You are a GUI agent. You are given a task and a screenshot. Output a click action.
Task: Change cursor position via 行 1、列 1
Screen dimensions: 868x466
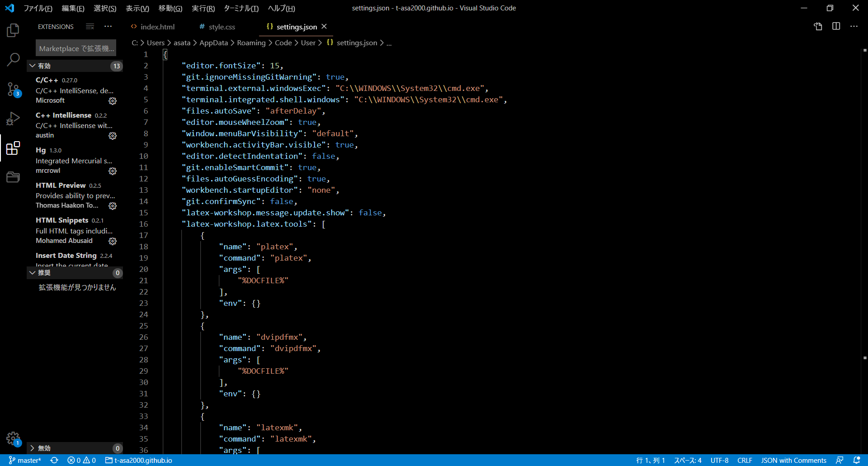651,460
